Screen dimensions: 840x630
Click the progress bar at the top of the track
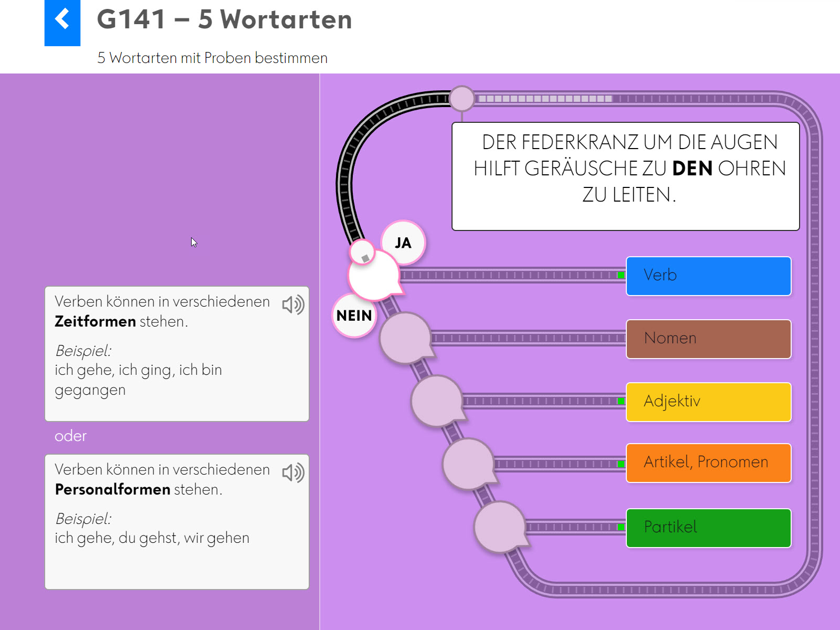546,98
